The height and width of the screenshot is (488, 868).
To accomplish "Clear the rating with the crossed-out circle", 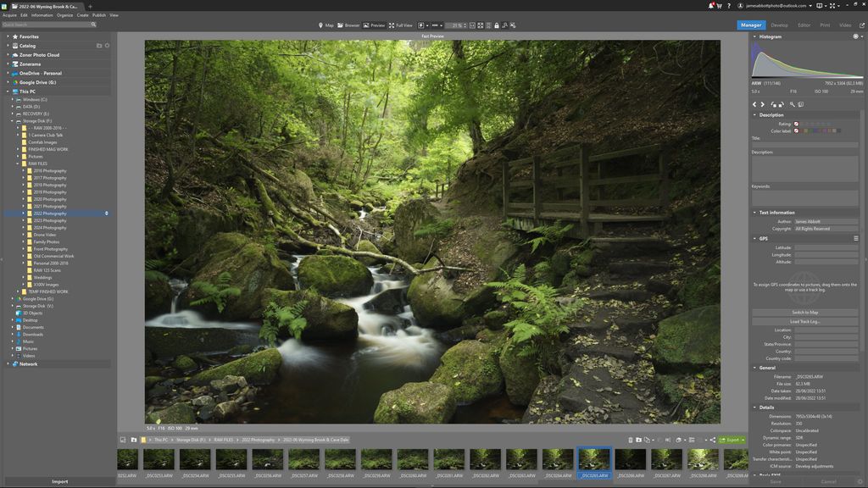I will [x=796, y=124].
